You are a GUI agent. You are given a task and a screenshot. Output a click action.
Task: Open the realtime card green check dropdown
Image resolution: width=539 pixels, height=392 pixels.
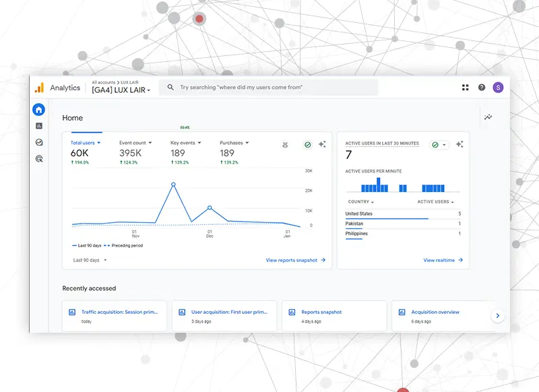point(439,145)
